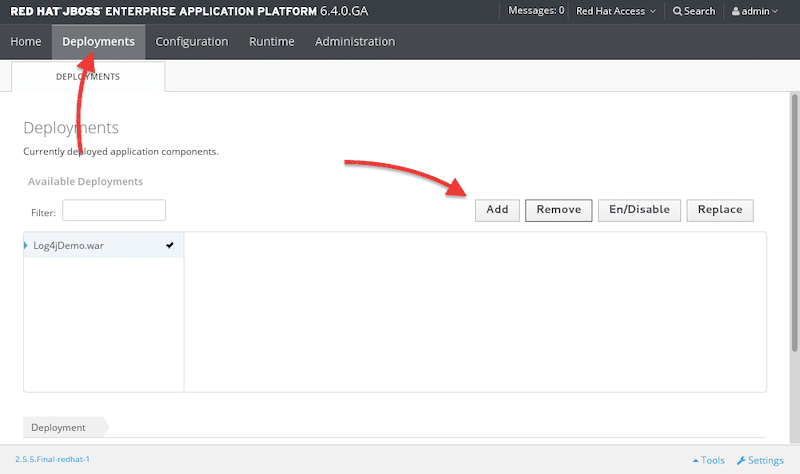800x474 pixels.
Task: View Messages: 0 notifications
Action: point(536,11)
